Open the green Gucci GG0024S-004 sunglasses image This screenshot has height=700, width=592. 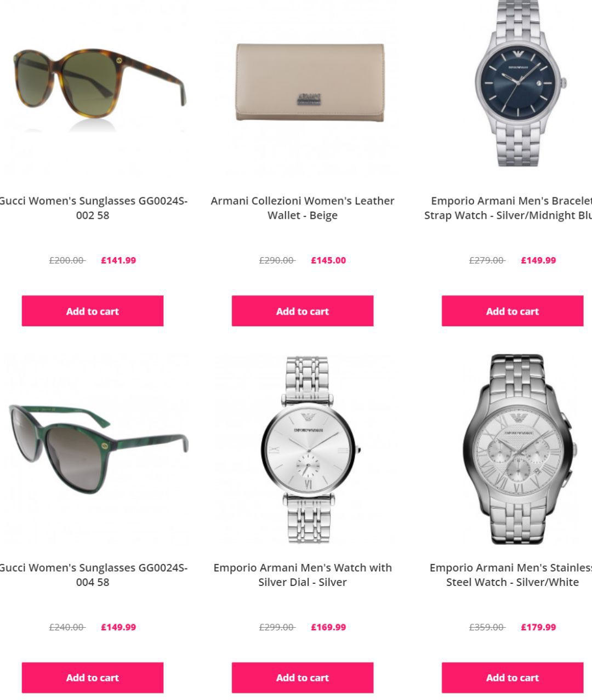click(x=93, y=449)
